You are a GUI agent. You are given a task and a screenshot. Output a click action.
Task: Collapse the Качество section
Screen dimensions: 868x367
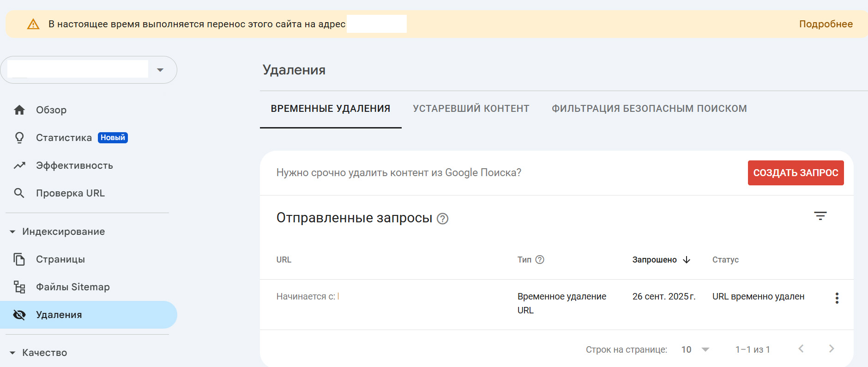12,353
